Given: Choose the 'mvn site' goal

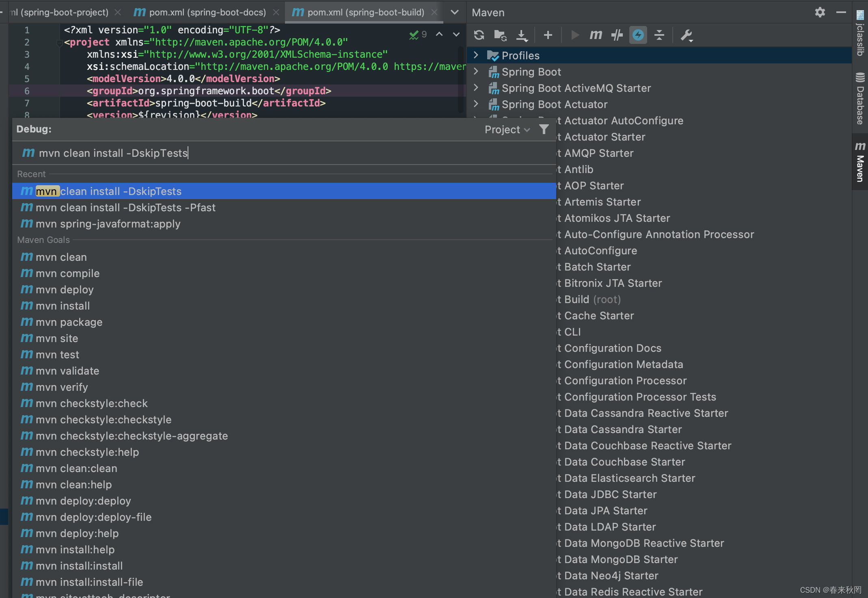Looking at the screenshot, I should pyautogui.click(x=284, y=338).
